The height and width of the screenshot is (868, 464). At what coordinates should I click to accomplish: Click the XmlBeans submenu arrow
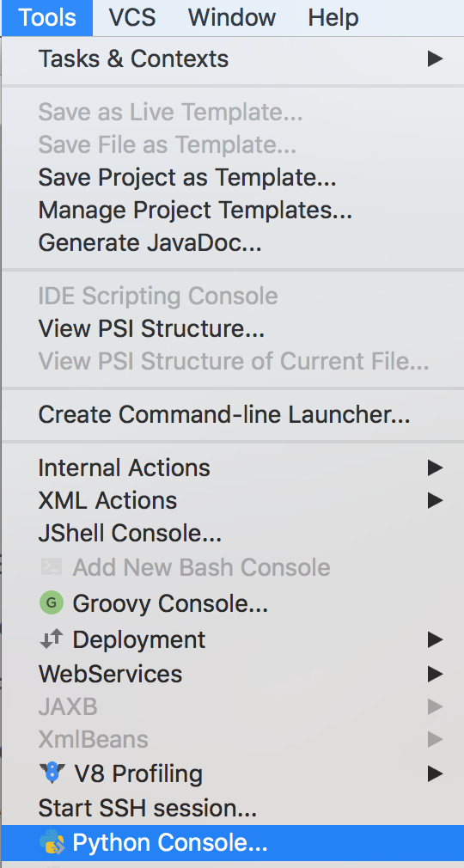435,739
